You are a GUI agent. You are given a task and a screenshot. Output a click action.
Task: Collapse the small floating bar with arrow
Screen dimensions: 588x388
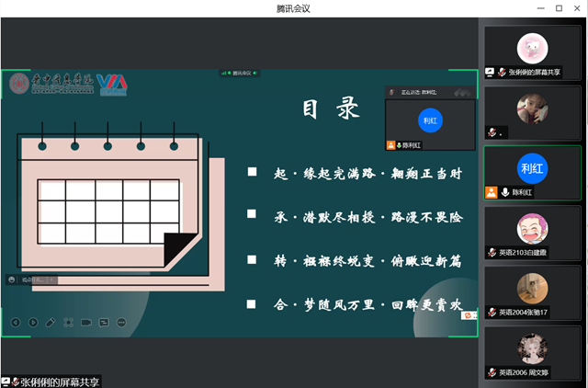point(51,280)
